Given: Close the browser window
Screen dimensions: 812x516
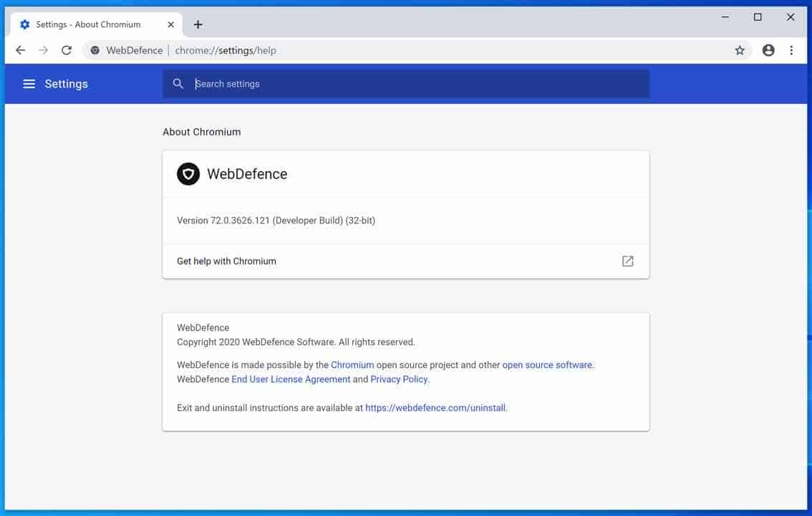Looking at the screenshot, I should pos(791,17).
